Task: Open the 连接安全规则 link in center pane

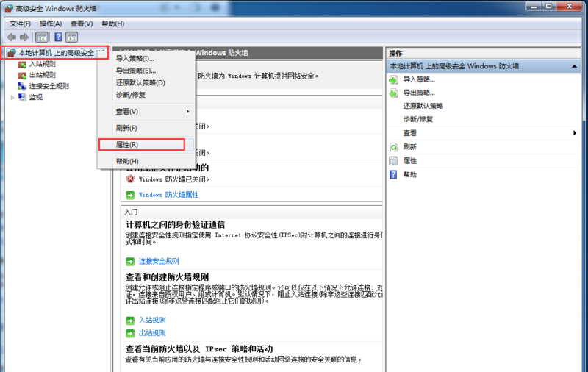Action: click(x=159, y=261)
